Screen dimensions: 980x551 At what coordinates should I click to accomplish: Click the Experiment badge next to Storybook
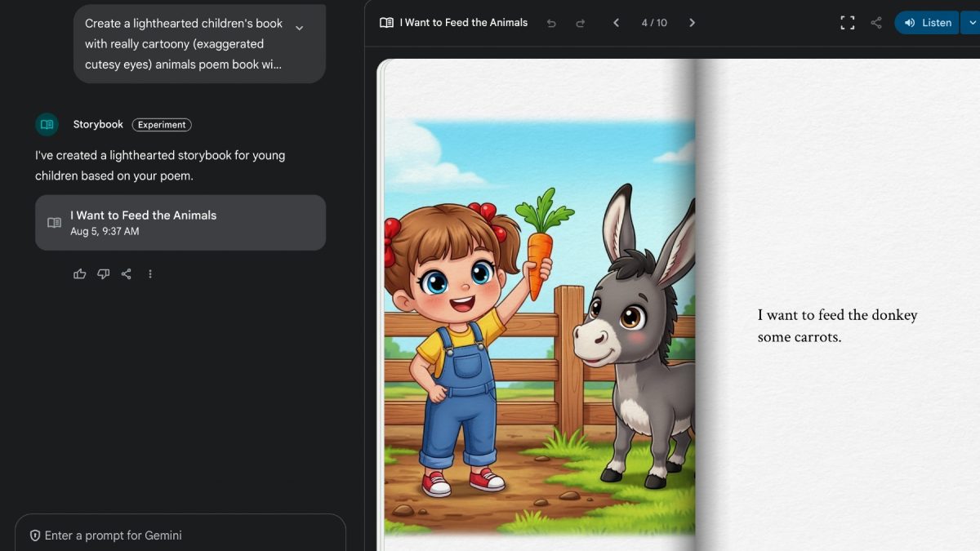coord(162,125)
